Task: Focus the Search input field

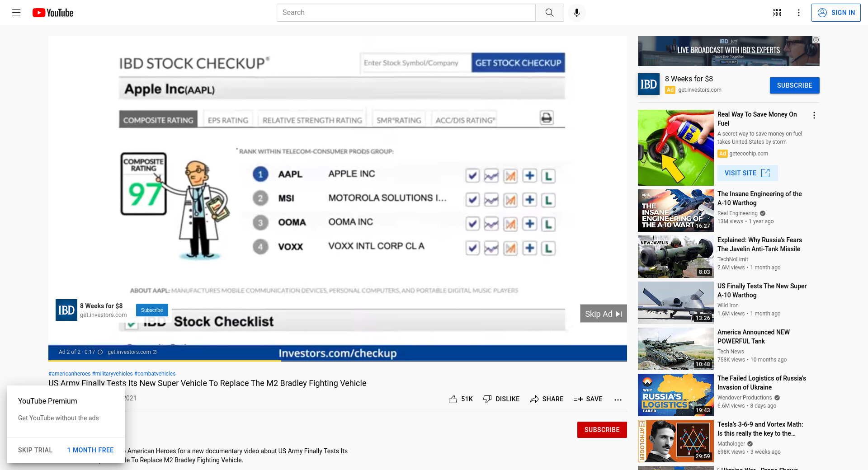Action: tap(406, 13)
